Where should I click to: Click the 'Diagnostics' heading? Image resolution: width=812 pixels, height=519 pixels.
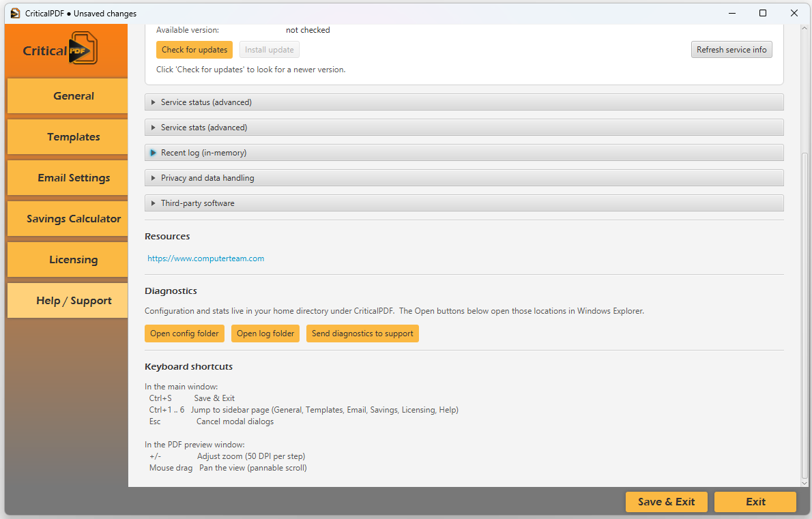click(x=171, y=291)
